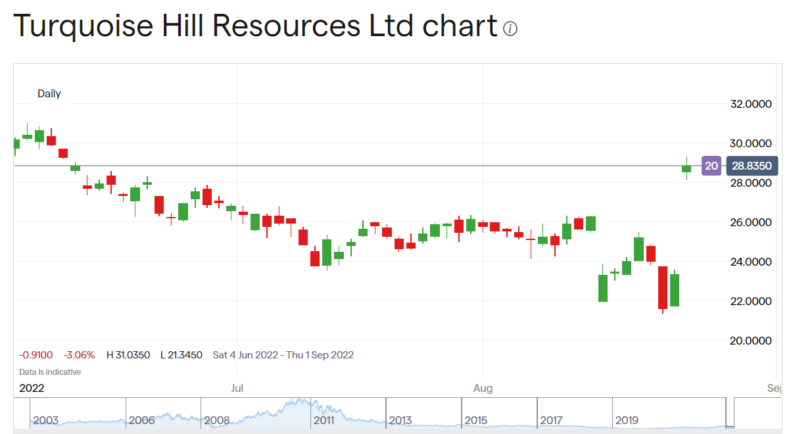Select the 24.0000 price axis label
The height and width of the screenshot is (434, 793).
[751, 262]
